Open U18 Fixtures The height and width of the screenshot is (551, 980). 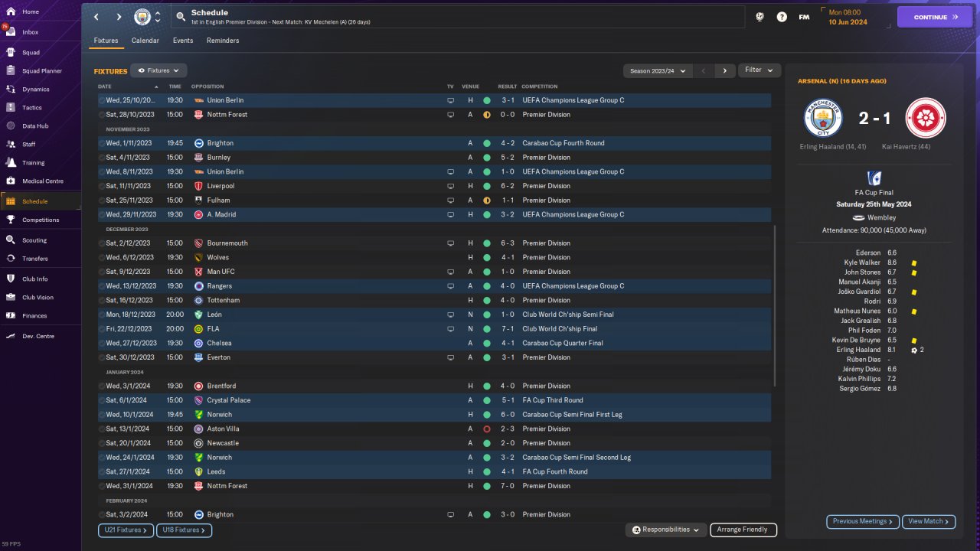pos(184,530)
